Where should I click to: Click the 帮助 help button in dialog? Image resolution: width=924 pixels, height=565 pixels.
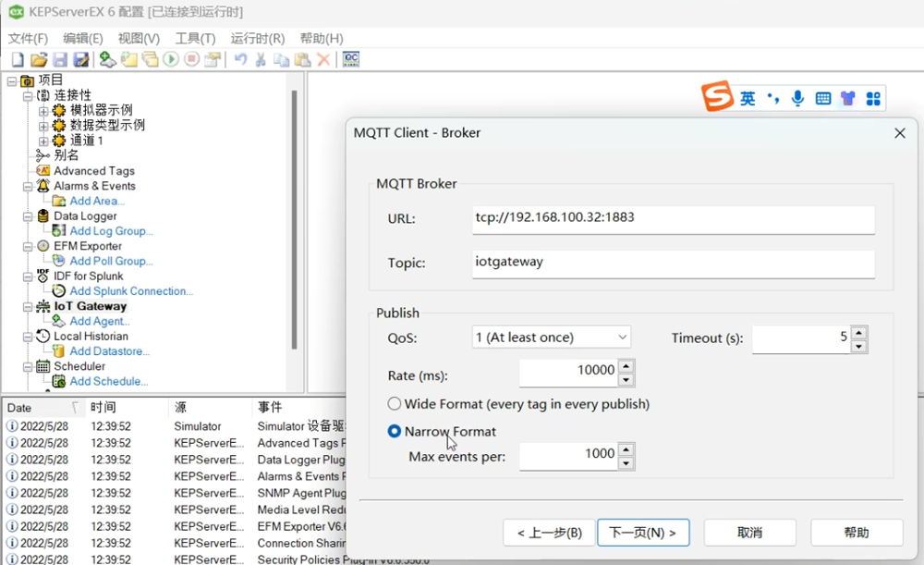[x=857, y=533]
